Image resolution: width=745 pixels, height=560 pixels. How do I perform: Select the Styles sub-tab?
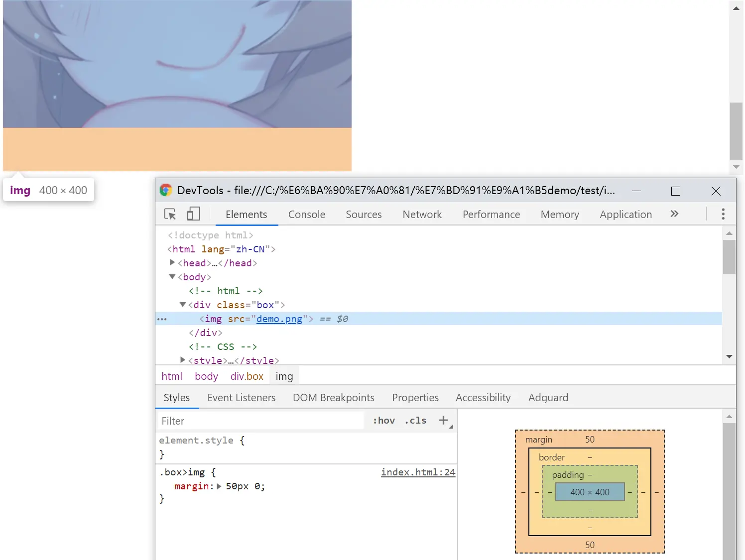(x=177, y=398)
